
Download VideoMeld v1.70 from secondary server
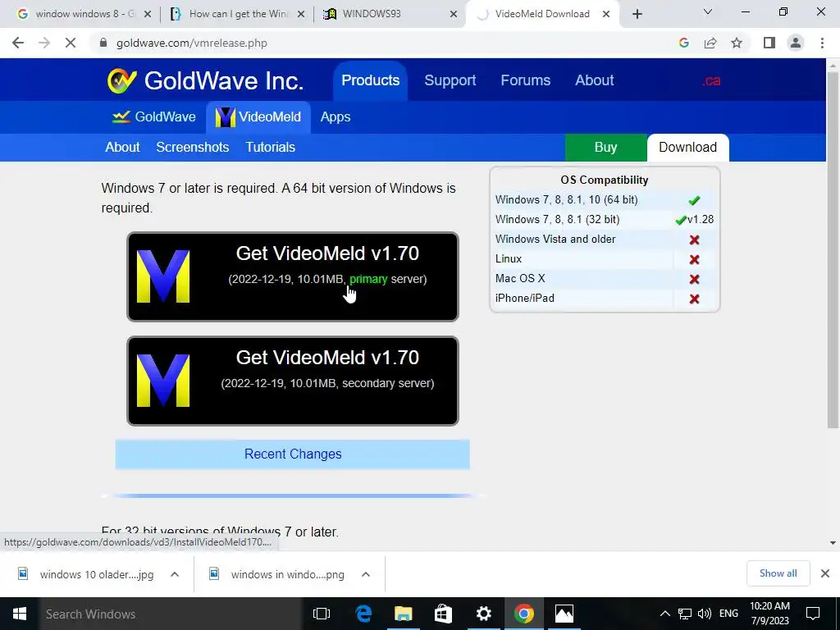[x=293, y=381]
